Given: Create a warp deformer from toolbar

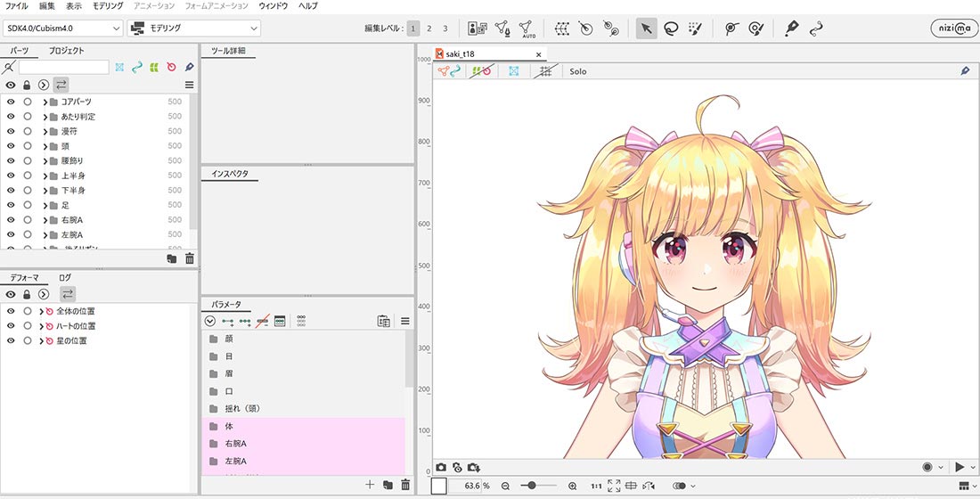Looking at the screenshot, I should tap(562, 29).
